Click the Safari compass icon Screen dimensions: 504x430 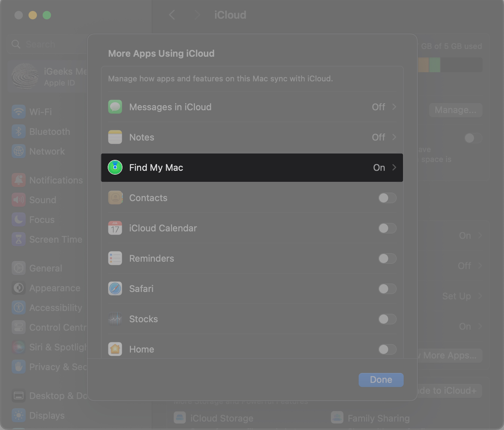[115, 289]
